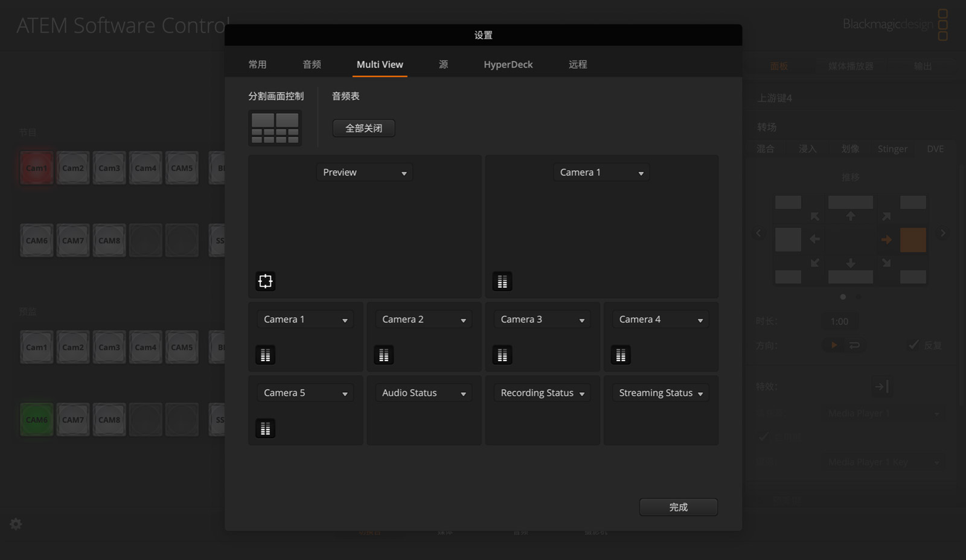Viewport: 966px width, 560px height.
Task: Choose the down-left diagonal push arrow
Action: pos(815,262)
